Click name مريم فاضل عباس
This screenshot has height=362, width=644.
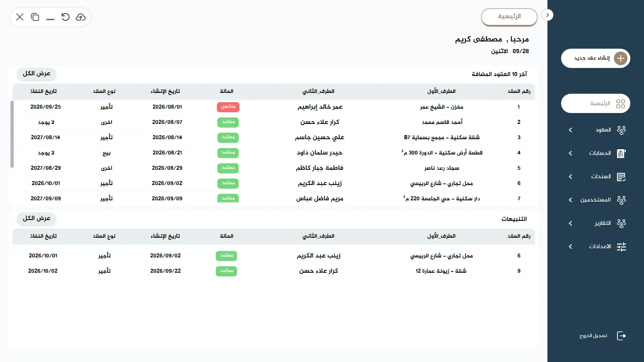320,199
